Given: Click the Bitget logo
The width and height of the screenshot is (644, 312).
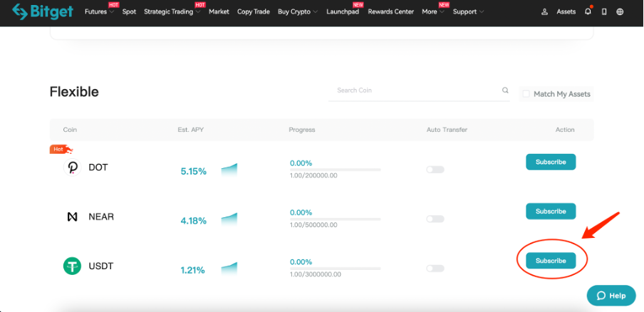Looking at the screenshot, I should tap(42, 12).
